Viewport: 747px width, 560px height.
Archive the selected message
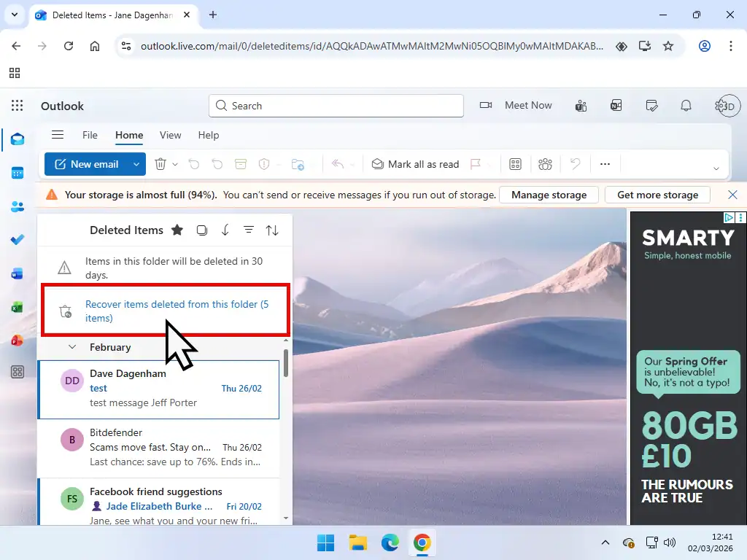(241, 164)
